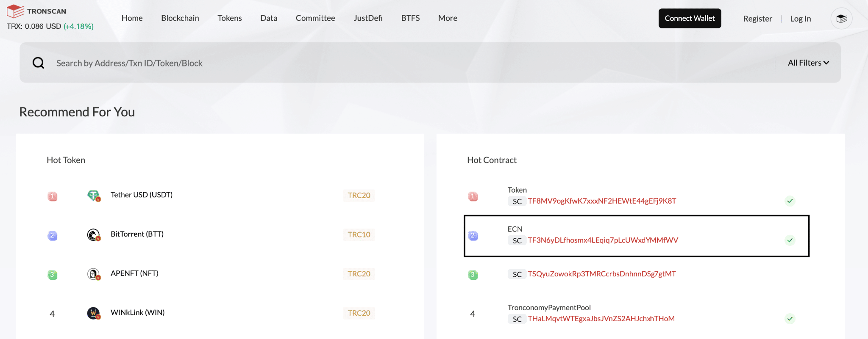
Task: Open the Committee menu
Action: coord(315,18)
